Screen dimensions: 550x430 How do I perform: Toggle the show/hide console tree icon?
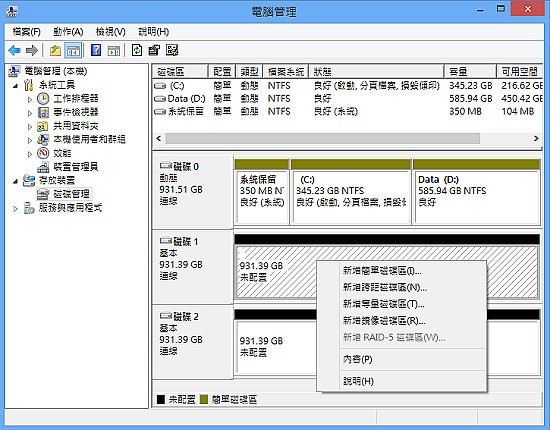click(73, 51)
